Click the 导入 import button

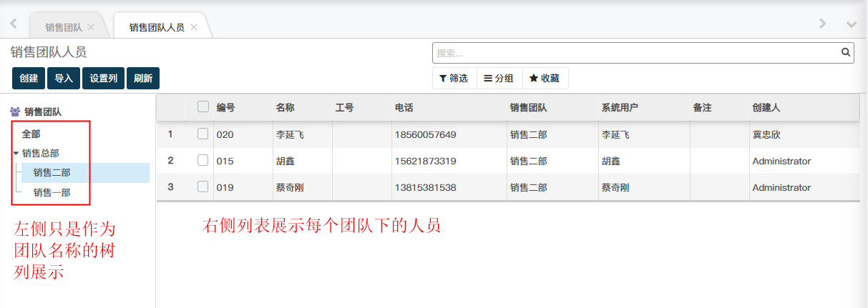coord(64,79)
